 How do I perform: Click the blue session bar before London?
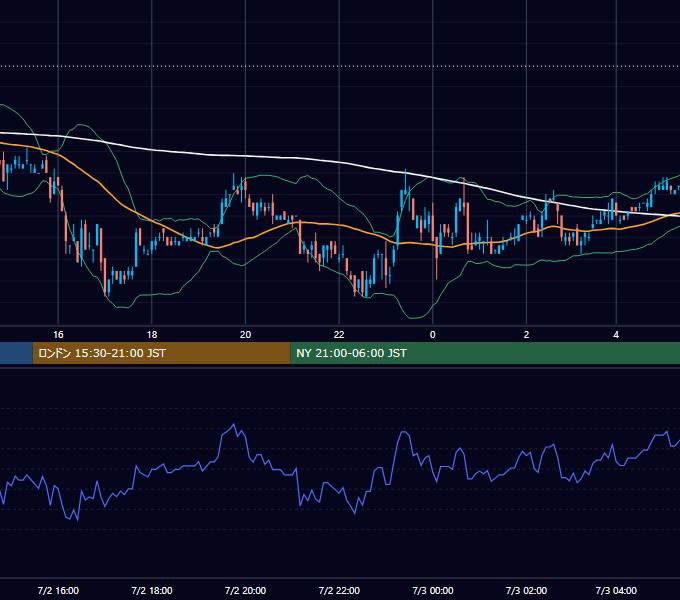click(x=16, y=353)
